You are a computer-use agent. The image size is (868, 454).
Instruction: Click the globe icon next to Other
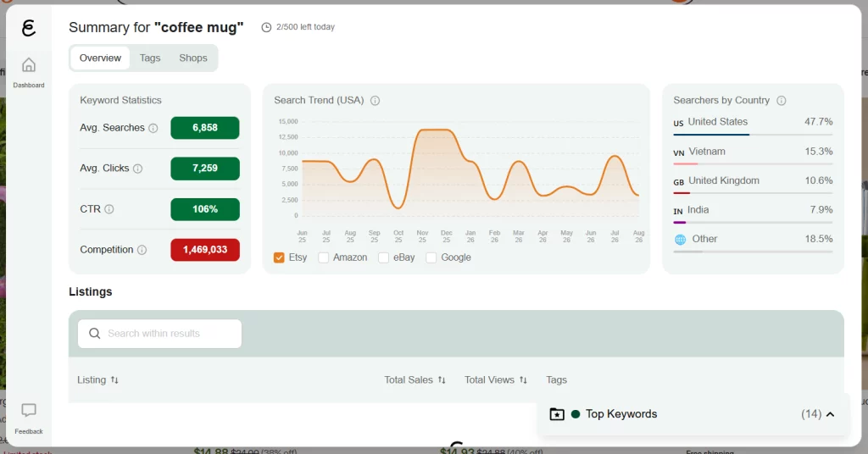click(681, 240)
